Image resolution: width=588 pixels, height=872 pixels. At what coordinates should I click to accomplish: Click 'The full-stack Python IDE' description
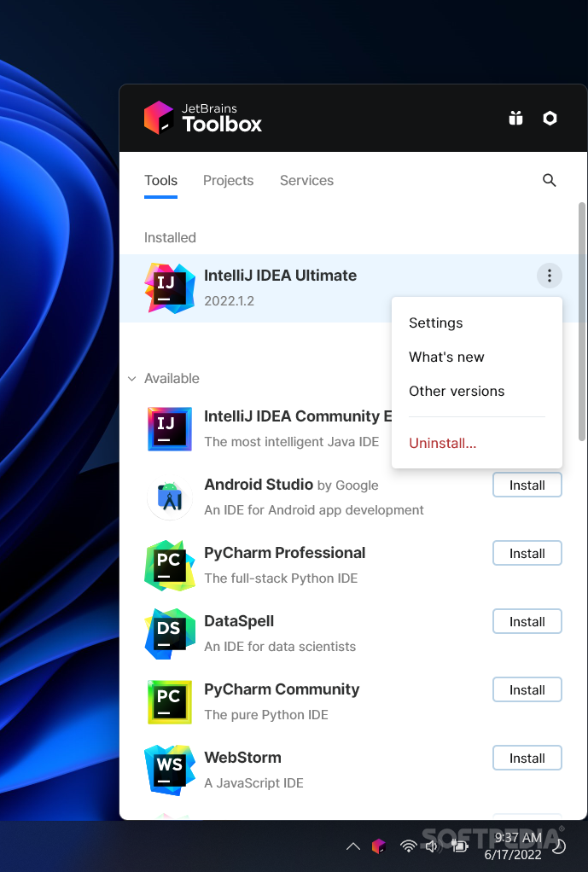(x=281, y=578)
